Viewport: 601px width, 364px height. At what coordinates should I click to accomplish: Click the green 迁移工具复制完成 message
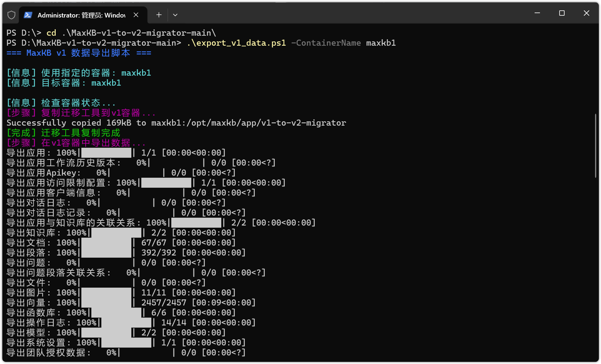(64, 133)
